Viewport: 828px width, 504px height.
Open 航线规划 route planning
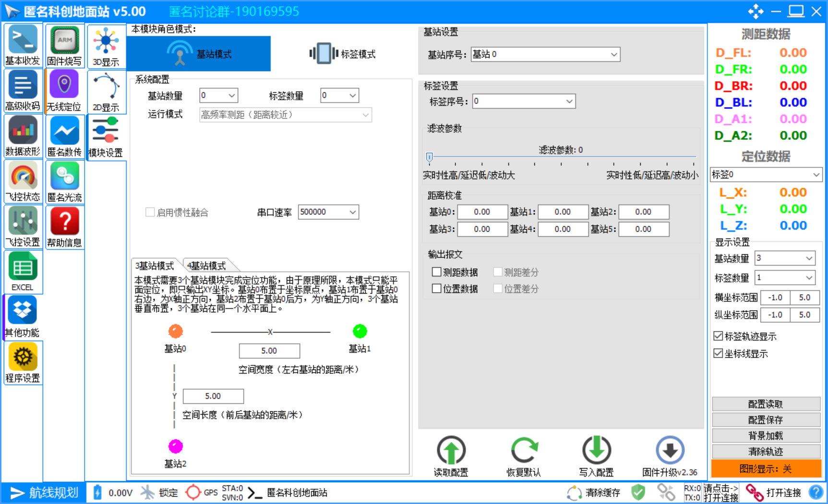[44, 492]
